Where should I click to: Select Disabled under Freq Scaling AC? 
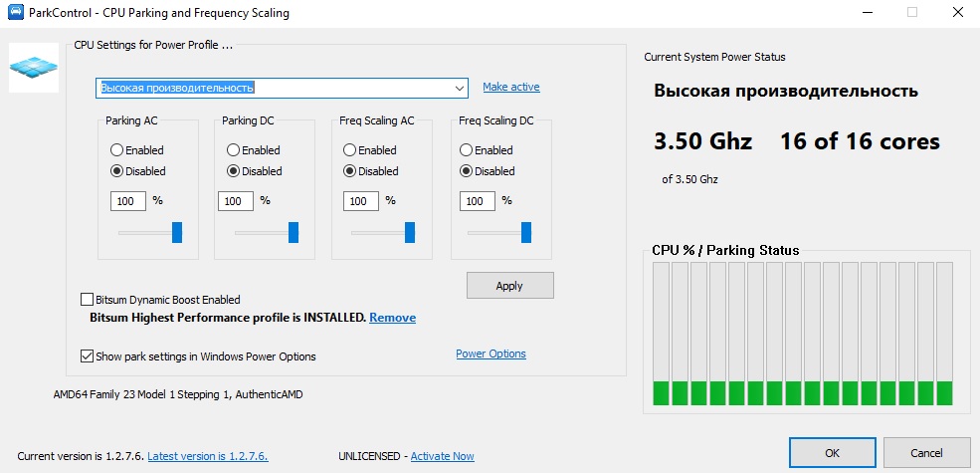pyautogui.click(x=371, y=171)
